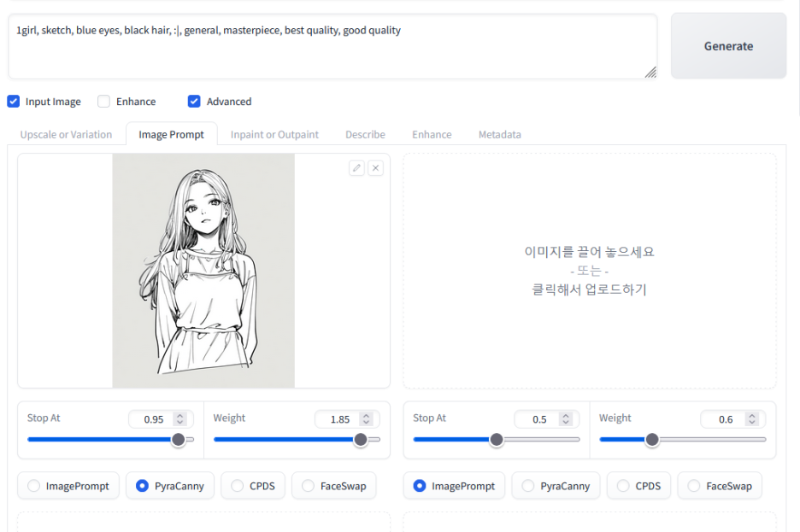The image size is (800, 532).
Task: Toggle the Input Image checkbox
Action: [14, 102]
